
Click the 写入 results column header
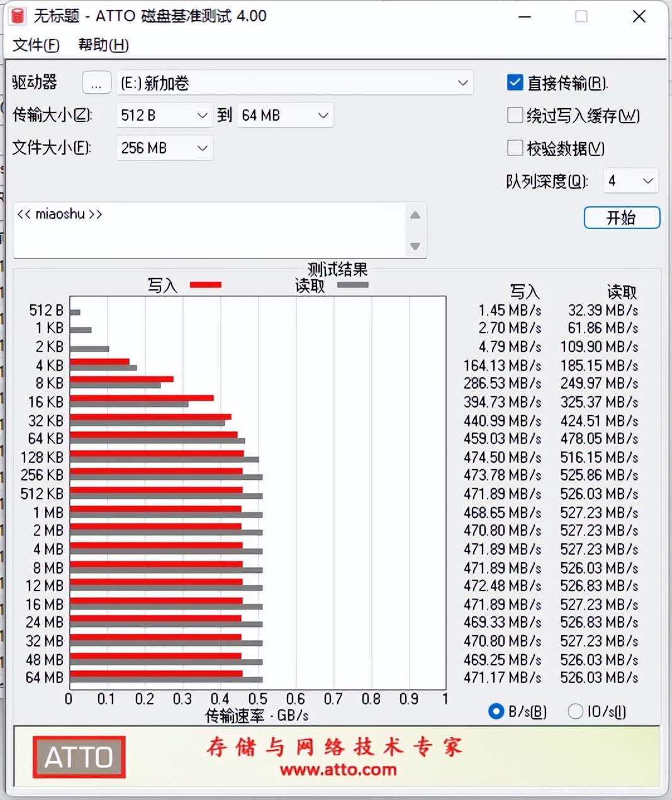click(525, 292)
